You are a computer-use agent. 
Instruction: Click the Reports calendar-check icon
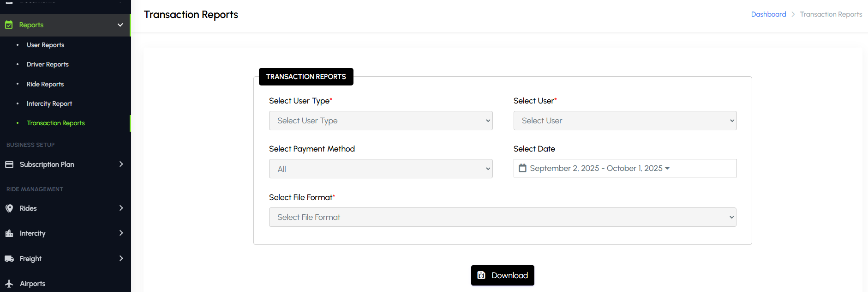pos(9,25)
